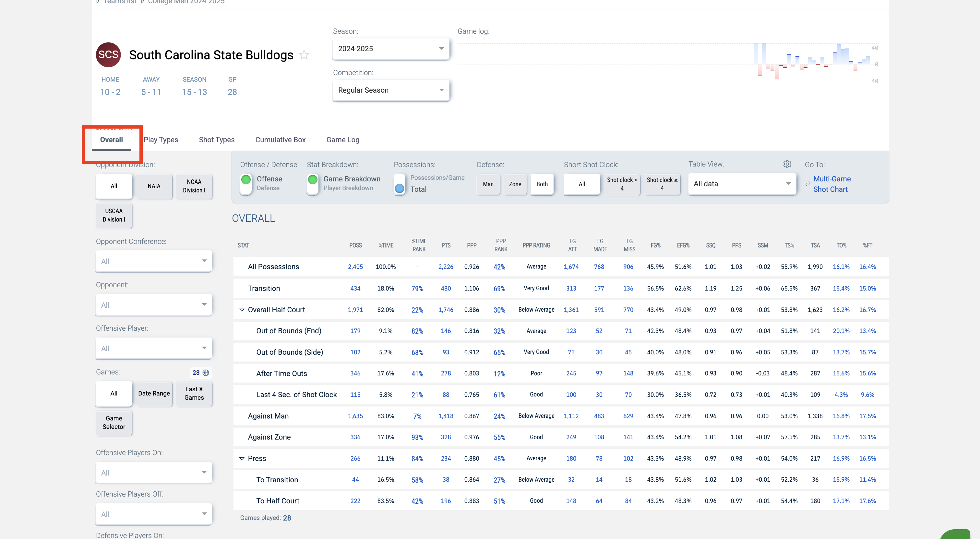Viewport: 980px width, 539px height.
Task: Switch to the Play Types tab
Action: pyautogui.click(x=161, y=140)
